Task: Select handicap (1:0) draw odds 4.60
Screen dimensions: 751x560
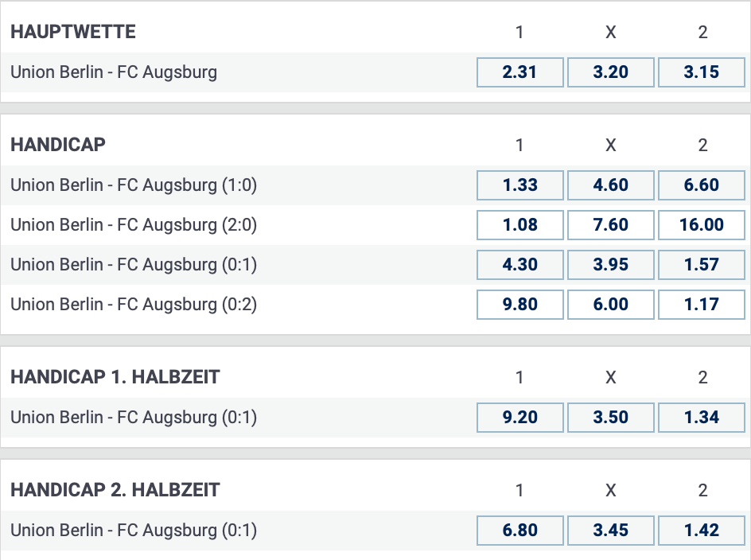Action: [x=611, y=185]
